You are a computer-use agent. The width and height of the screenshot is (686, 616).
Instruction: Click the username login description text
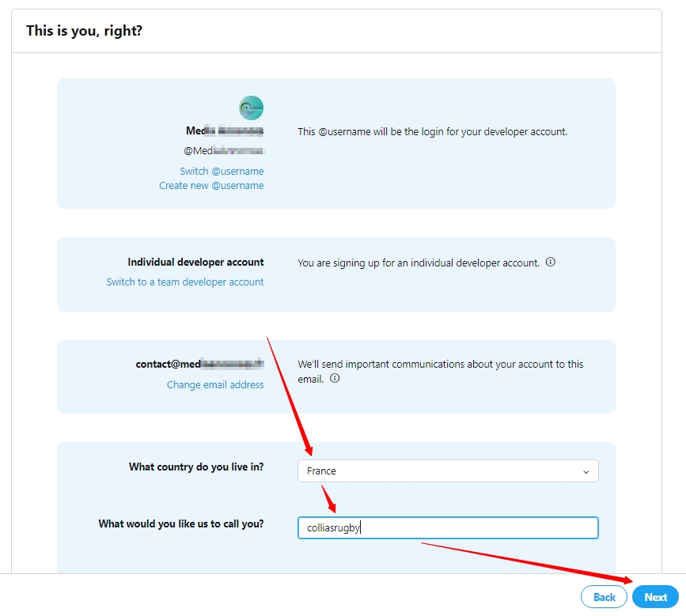(x=432, y=131)
